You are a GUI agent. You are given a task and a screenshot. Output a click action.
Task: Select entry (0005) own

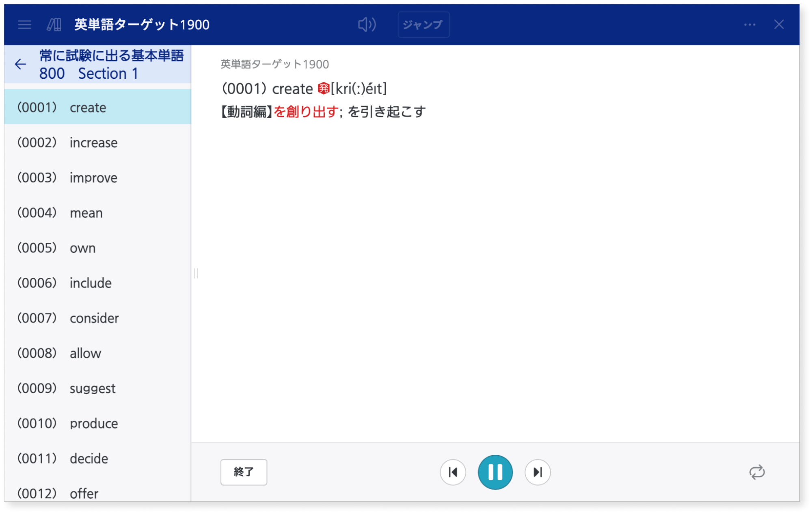coord(82,248)
